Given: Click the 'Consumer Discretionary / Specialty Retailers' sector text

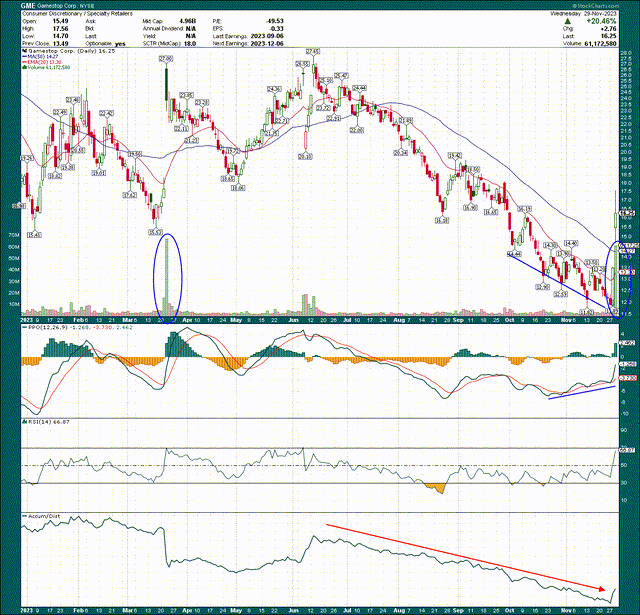Looking at the screenshot, I should pyautogui.click(x=77, y=13).
